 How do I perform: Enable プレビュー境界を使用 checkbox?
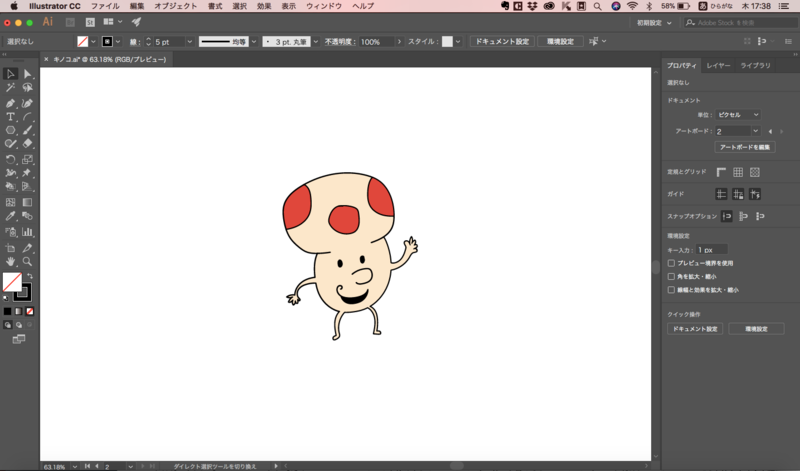671,263
